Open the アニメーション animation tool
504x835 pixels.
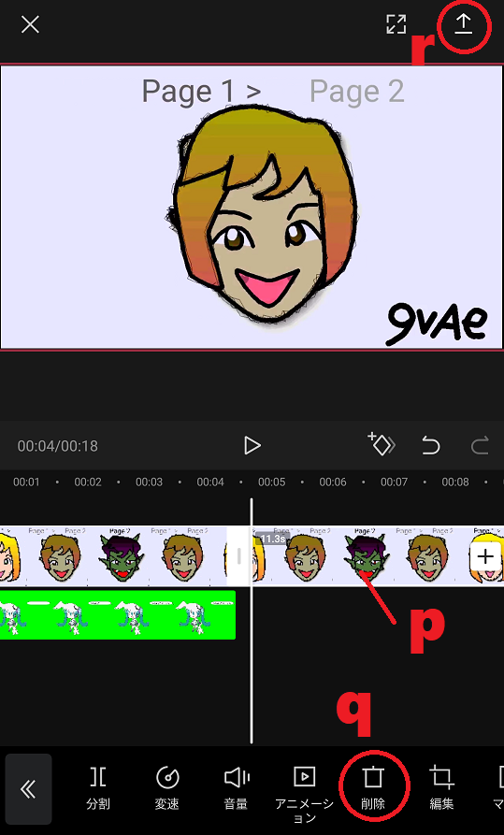[x=304, y=795]
